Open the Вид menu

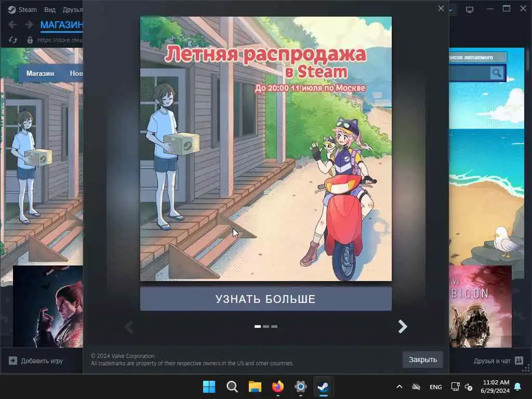click(x=49, y=9)
